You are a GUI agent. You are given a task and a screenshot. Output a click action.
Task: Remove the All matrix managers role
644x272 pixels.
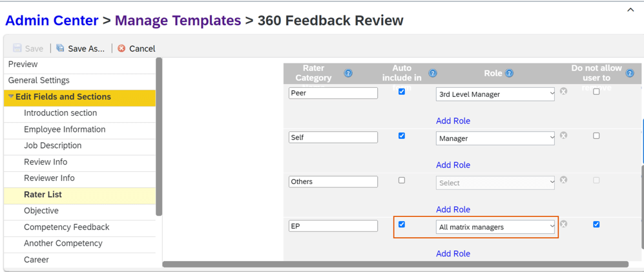(x=563, y=224)
